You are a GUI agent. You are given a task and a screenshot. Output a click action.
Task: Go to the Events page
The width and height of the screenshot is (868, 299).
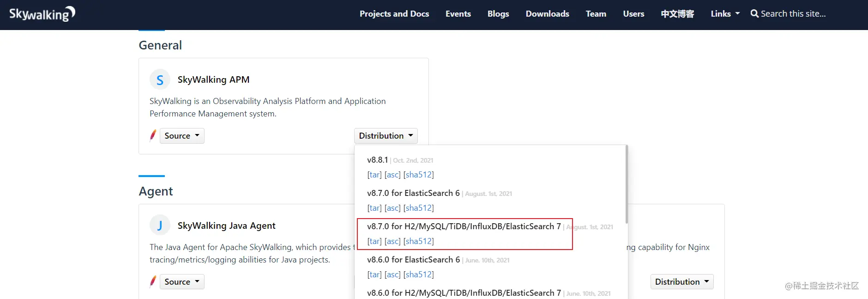click(x=458, y=14)
